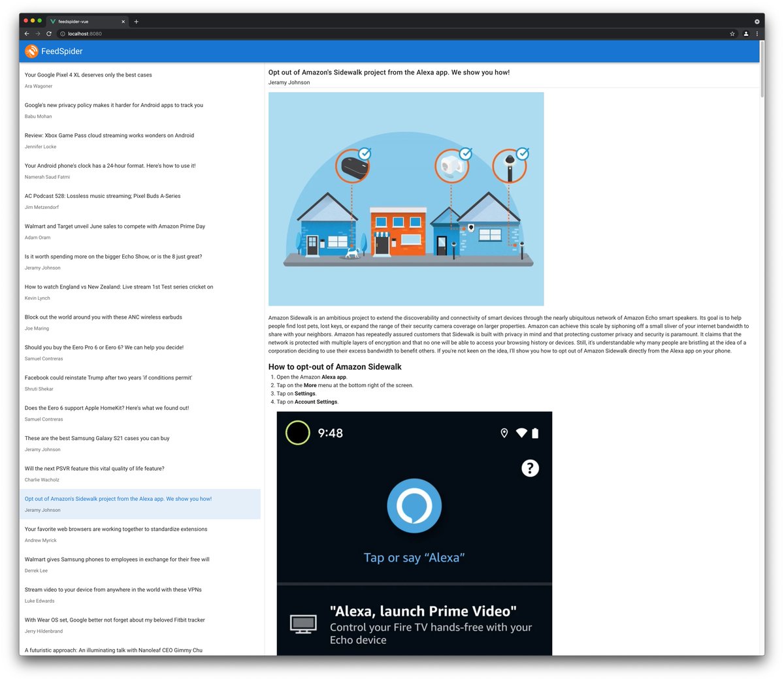Click the 'How to opt-out of Amazon Sidewalk' heading
The width and height of the screenshot is (784, 681).
point(335,367)
